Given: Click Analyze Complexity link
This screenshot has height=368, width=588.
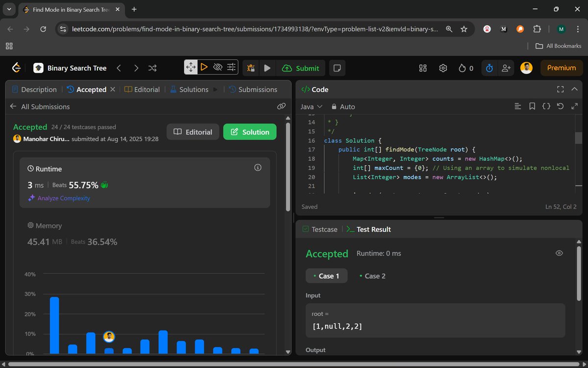Looking at the screenshot, I should click(x=59, y=198).
